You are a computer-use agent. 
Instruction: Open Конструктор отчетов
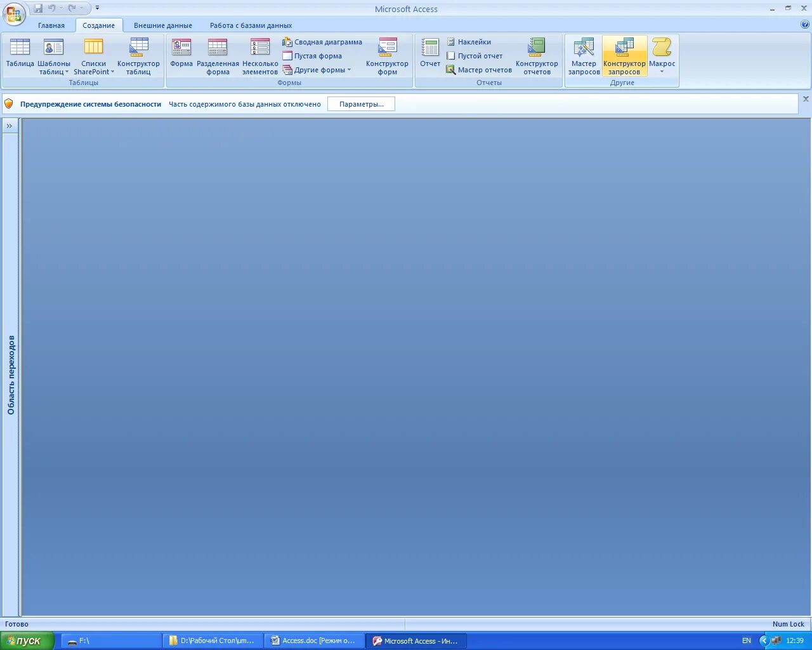point(537,56)
